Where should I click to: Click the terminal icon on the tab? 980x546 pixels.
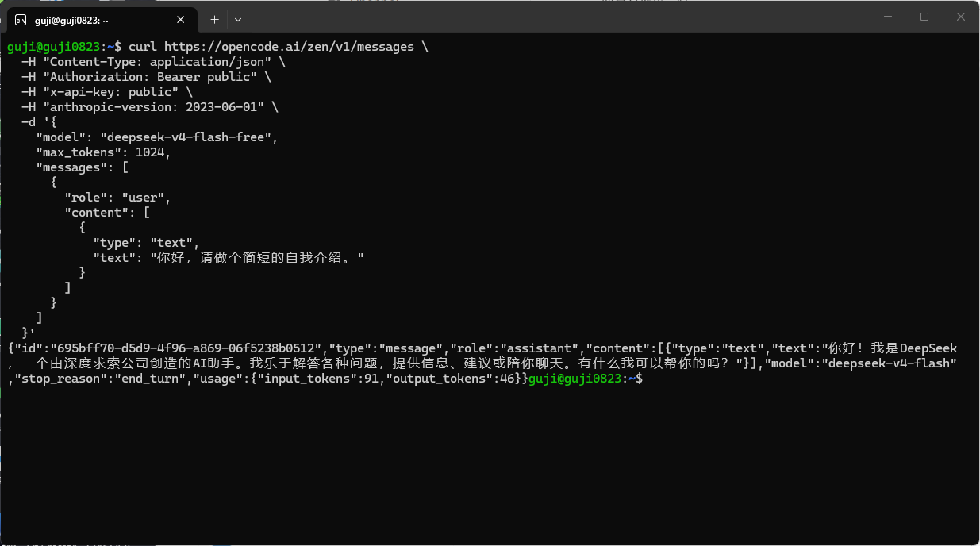coord(21,19)
